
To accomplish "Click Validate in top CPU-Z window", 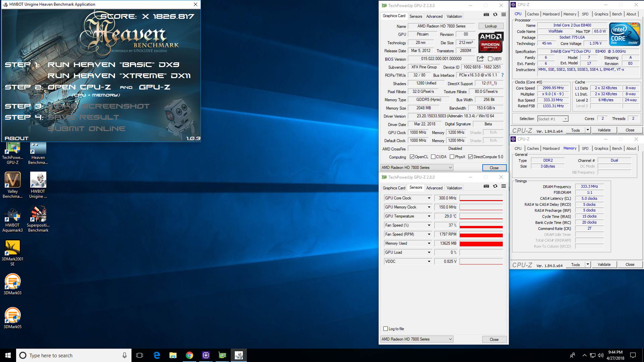I will pos(604,130).
